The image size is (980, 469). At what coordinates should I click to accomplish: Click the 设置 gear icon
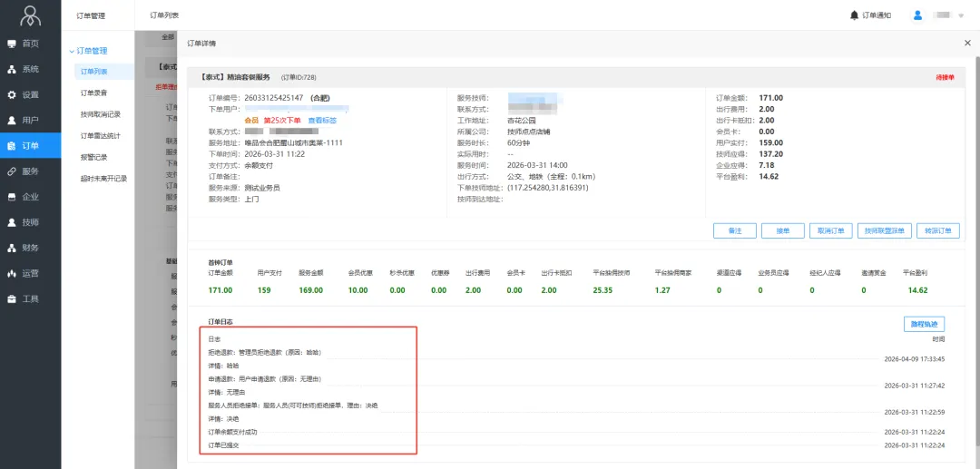pos(12,94)
